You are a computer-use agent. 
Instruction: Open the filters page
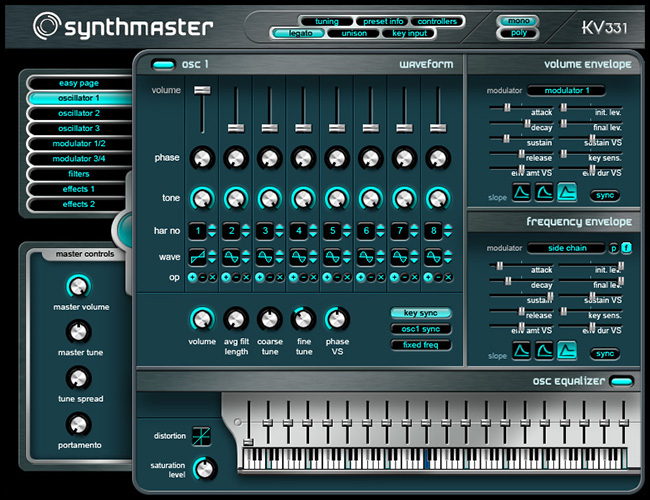[79, 174]
